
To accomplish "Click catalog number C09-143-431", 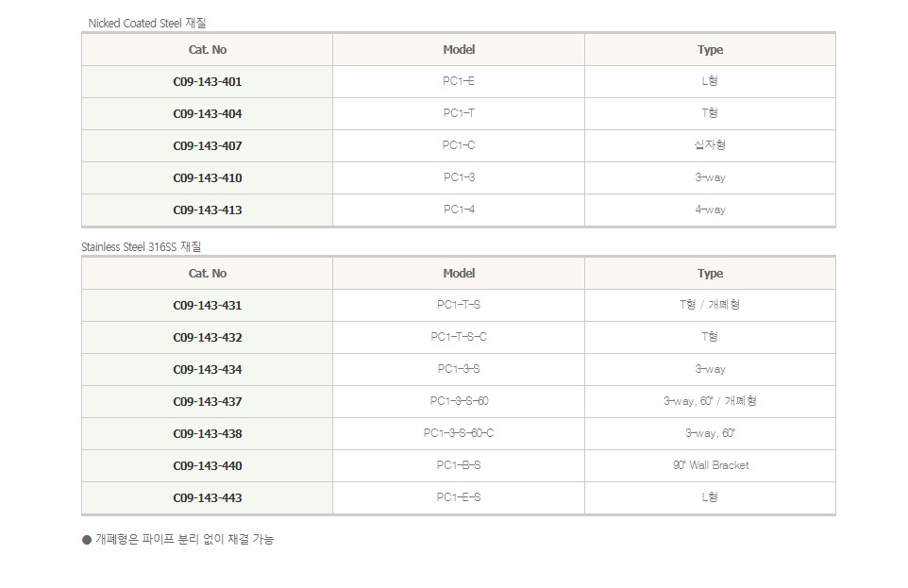I will coord(208,306).
